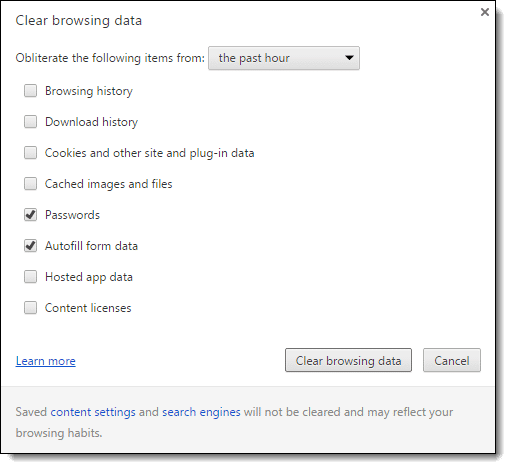Click the 'Content licenses' label text
Viewport: 511px width, 469px height.
tap(88, 308)
